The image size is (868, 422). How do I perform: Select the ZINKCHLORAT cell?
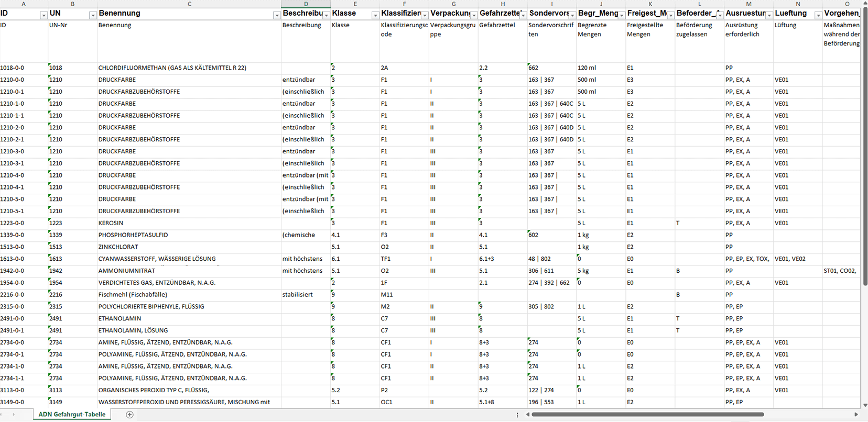(189, 247)
